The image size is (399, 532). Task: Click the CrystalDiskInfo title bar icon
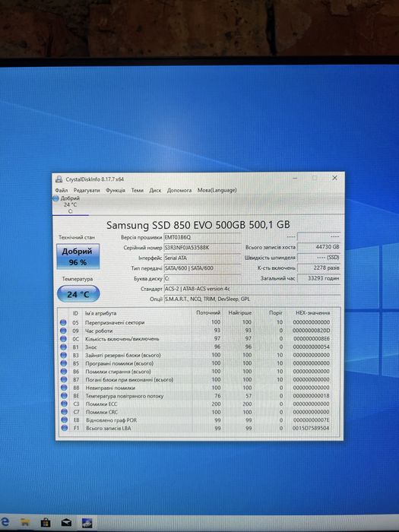(x=59, y=179)
